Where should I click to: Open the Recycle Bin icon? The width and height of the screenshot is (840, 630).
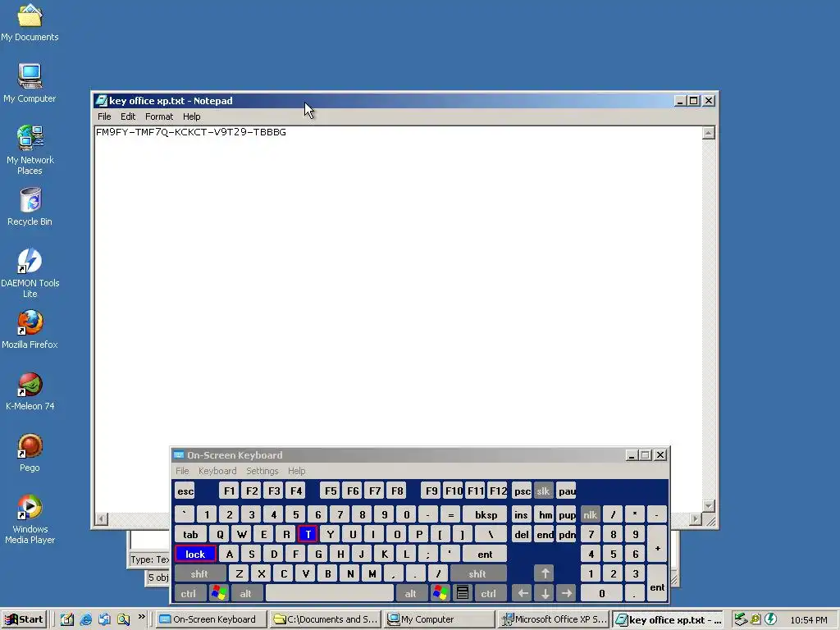coord(30,207)
